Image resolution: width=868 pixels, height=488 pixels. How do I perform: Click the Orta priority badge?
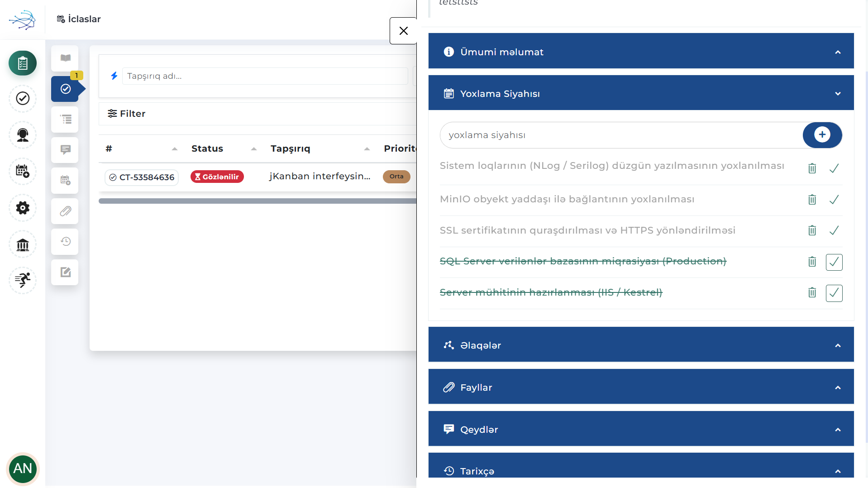pyautogui.click(x=396, y=177)
